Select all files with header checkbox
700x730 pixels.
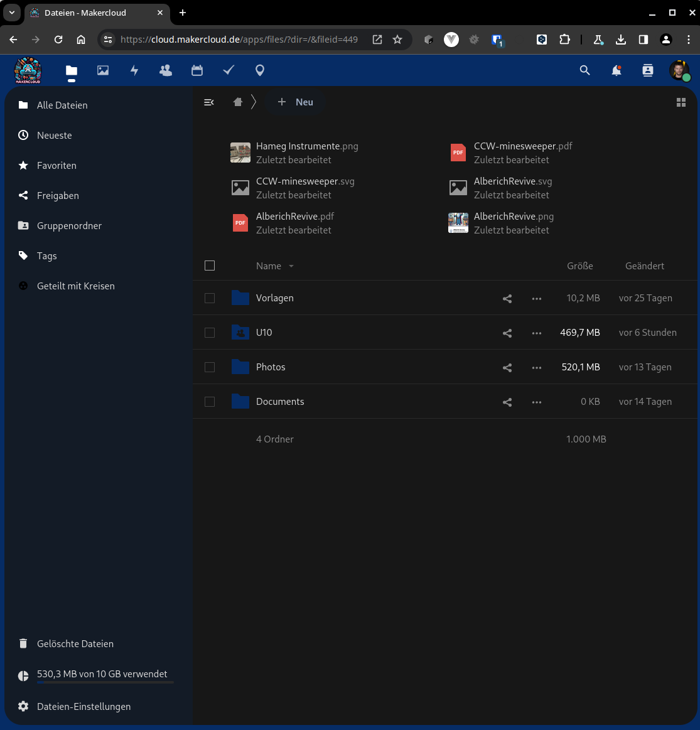pyautogui.click(x=210, y=266)
